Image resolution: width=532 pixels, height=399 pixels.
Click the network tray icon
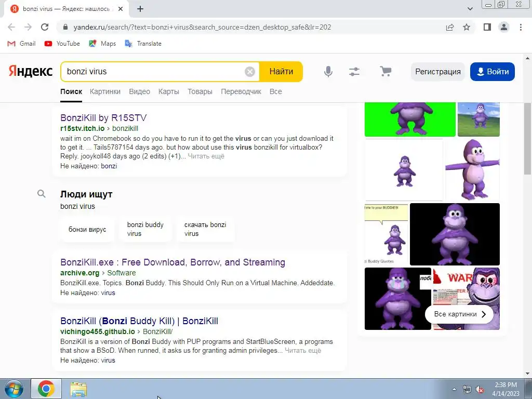pos(467,390)
